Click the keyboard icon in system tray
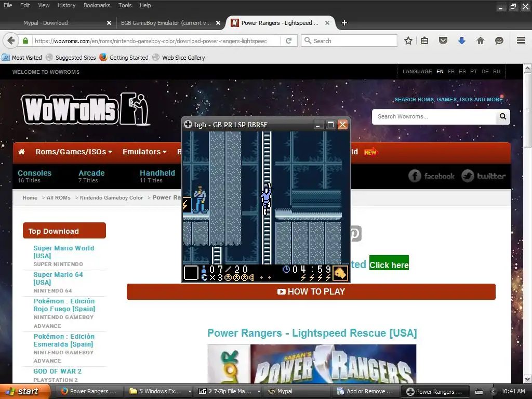The image size is (532, 399). click(478, 392)
